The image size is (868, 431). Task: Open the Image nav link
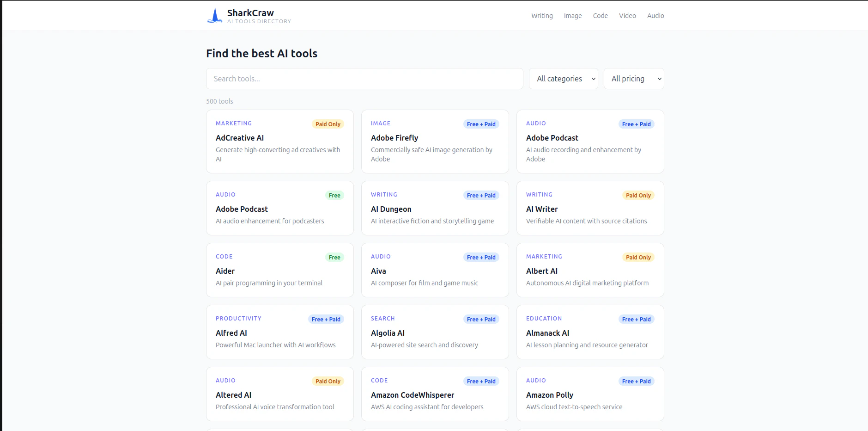pos(573,16)
